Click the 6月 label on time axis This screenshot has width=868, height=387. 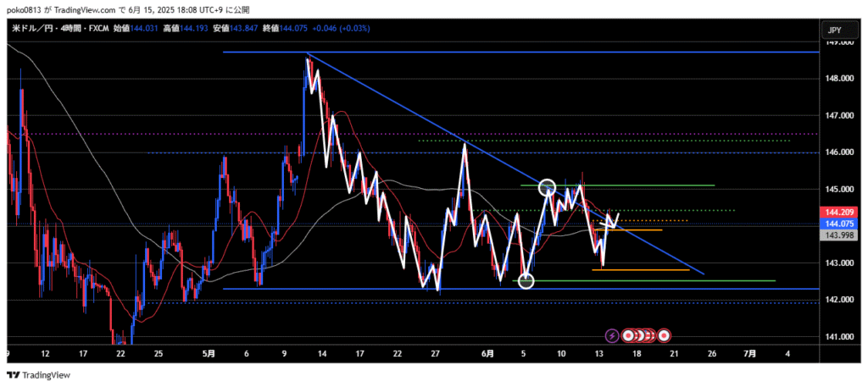488,353
